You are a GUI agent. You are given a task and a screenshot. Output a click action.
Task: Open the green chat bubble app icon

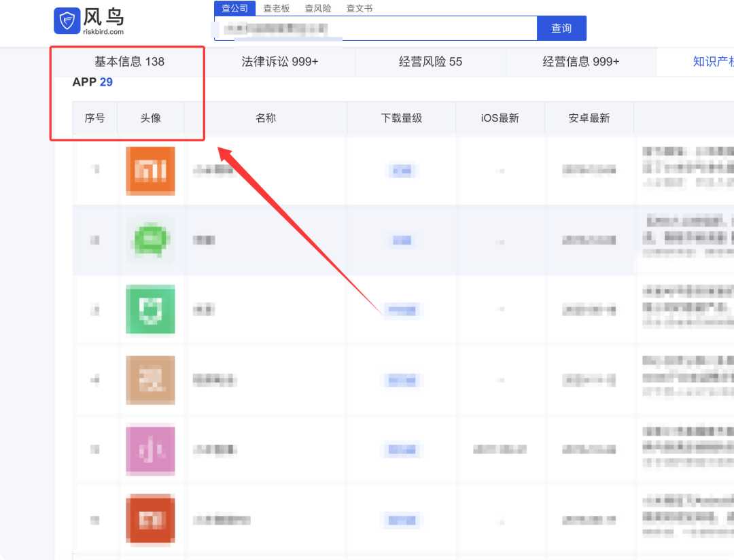pyautogui.click(x=150, y=240)
